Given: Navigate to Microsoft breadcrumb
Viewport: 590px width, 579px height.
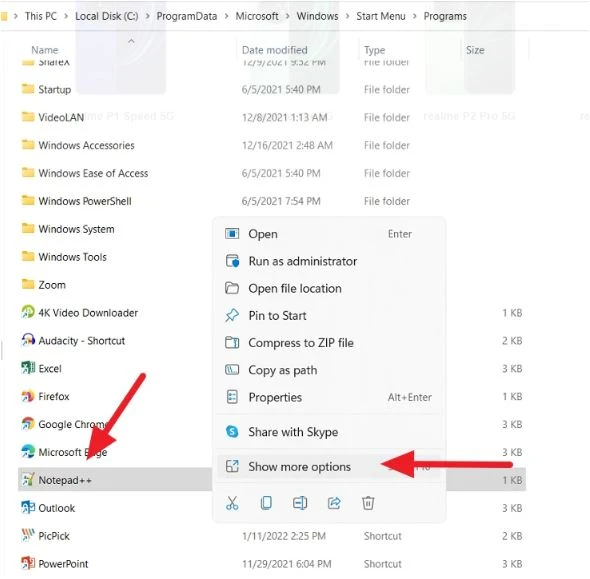Looking at the screenshot, I should pos(257,16).
